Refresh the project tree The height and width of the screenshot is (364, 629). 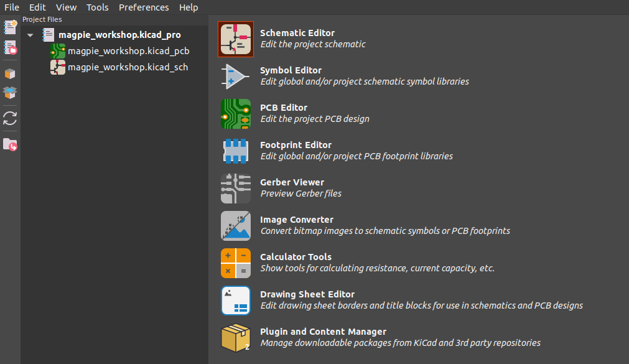tap(10, 118)
